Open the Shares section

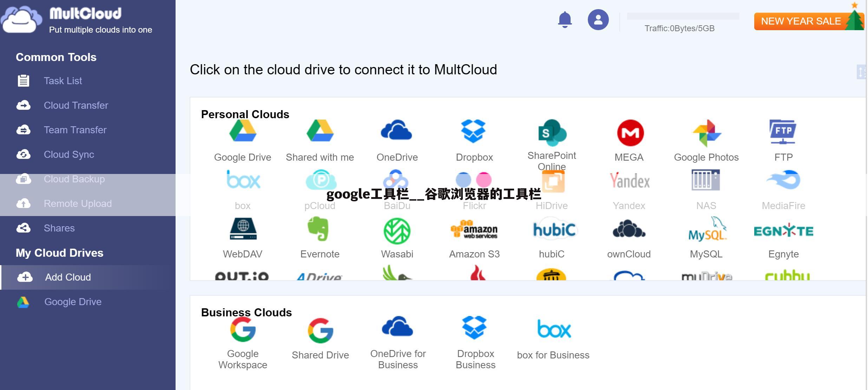coord(59,228)
